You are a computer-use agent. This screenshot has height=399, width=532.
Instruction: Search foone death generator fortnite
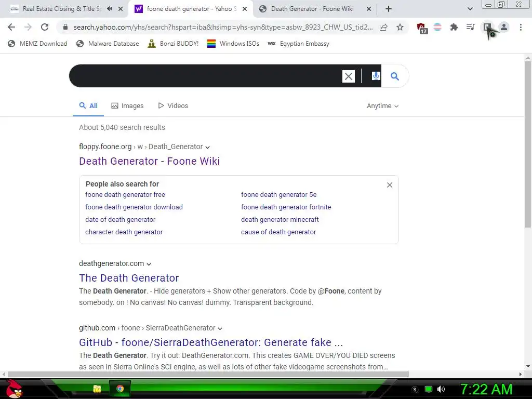click(286, 207)
